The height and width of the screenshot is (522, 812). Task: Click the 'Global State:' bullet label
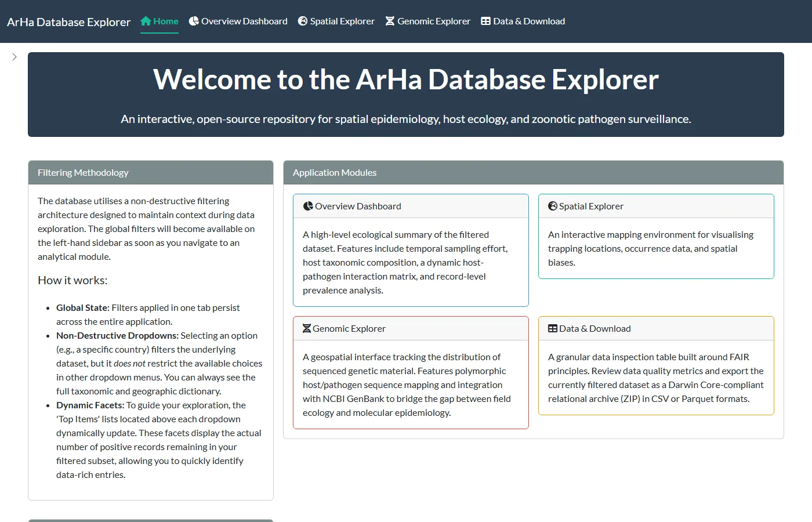[x=83, y=307]
